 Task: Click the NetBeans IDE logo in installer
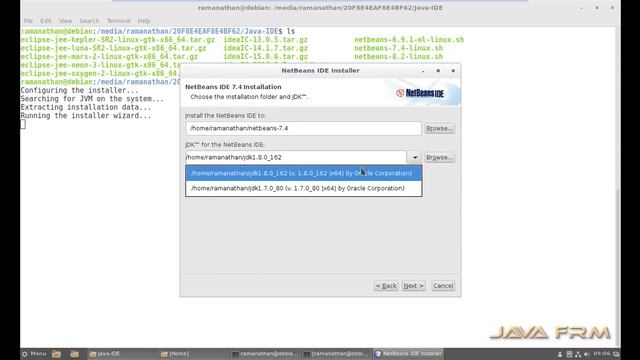coord(420,93)
